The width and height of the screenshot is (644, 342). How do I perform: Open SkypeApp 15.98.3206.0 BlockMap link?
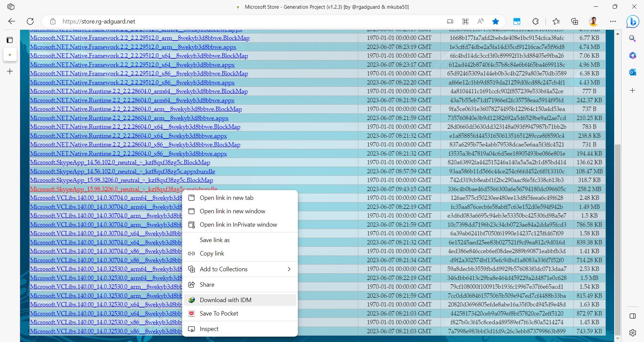pos(121,180)
